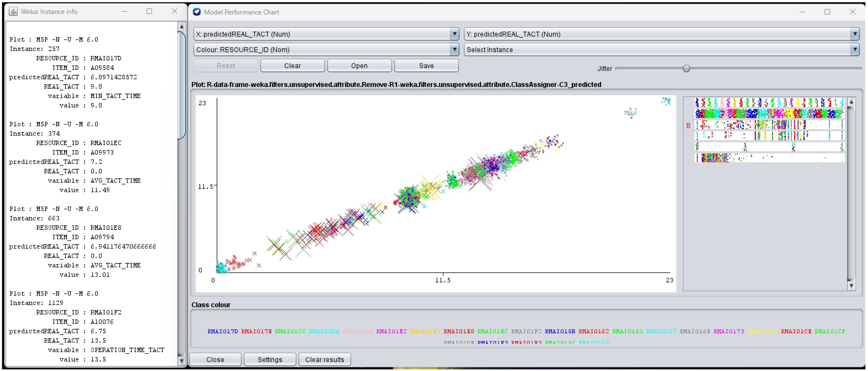Click the text 'Instance: 257'
This screenshot has width=868, height=371.
click(34, 49)
